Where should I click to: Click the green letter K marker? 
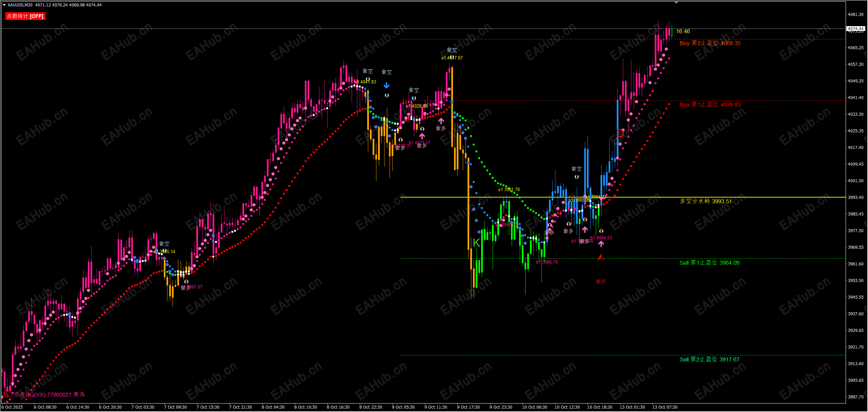(x=476, y=243)
